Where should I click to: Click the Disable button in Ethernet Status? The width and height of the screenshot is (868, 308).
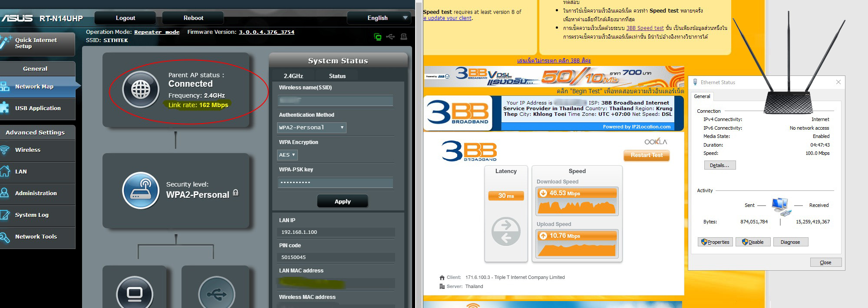(x=753, y=242)
